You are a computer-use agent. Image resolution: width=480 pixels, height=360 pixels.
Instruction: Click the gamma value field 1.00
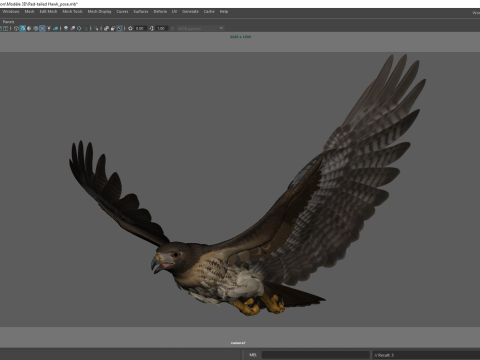click(161, 28)
